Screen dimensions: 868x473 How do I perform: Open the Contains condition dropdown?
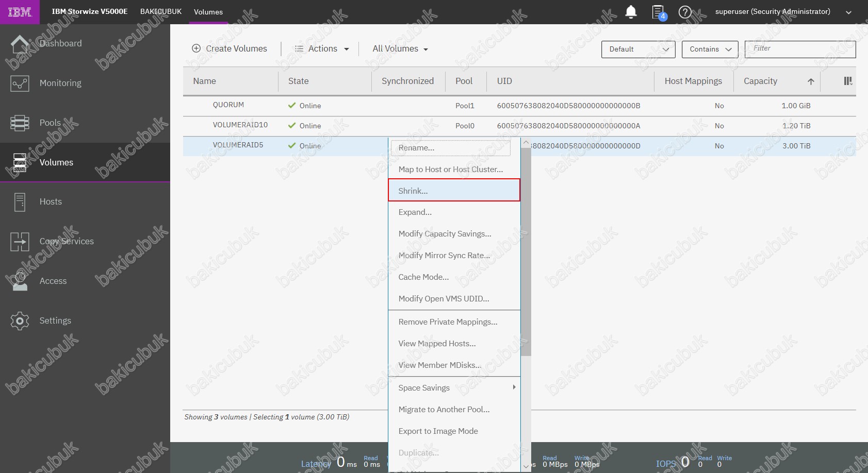(710, 49)
